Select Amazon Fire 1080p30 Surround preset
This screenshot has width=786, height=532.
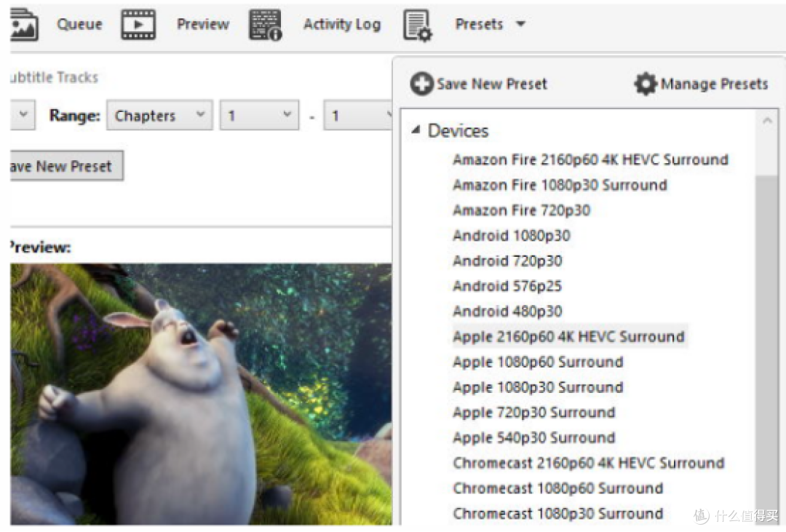tap(560, 185)
